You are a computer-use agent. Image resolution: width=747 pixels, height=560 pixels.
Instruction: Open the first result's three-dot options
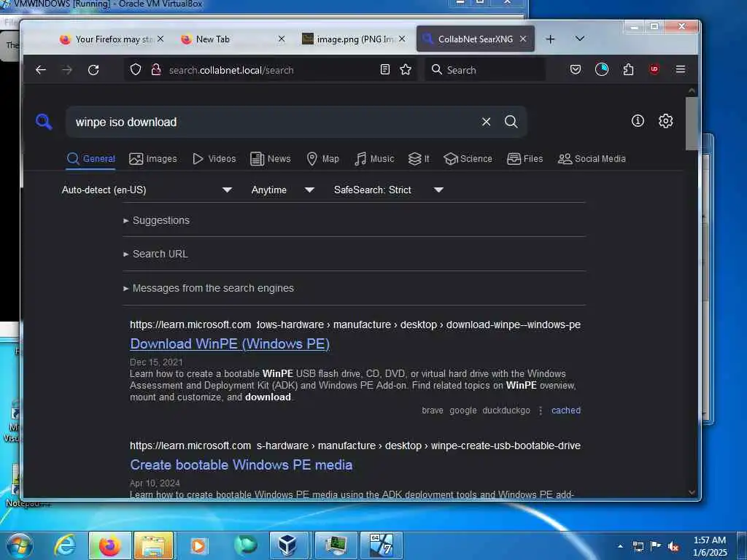coord(541,411)
